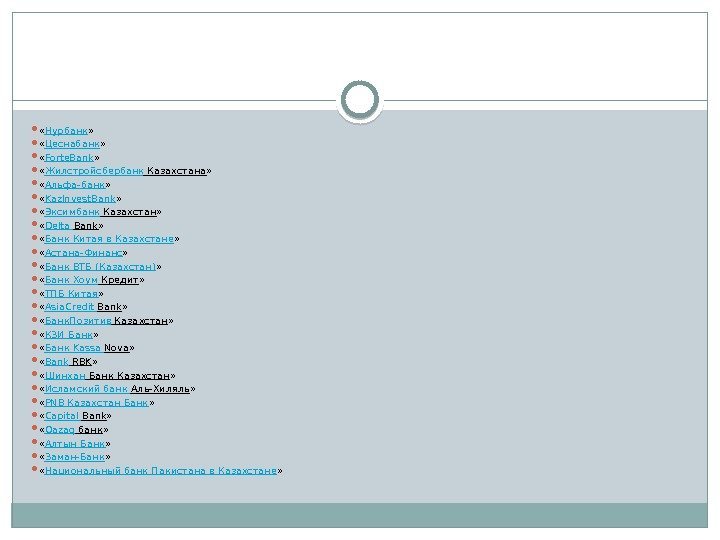Open the Альфа-банк link
Screen dimensions: 720x540
(75, 185)
